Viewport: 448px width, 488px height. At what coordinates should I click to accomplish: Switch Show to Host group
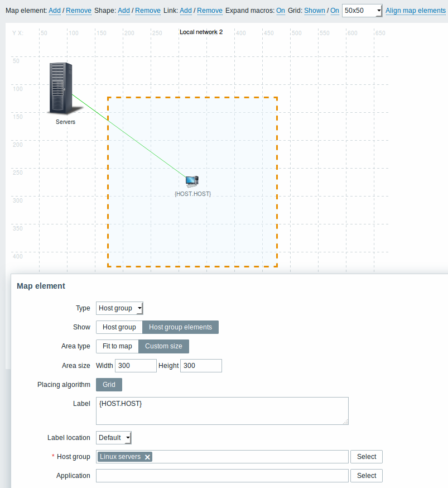pyautogui.click(x=119, y=327)
